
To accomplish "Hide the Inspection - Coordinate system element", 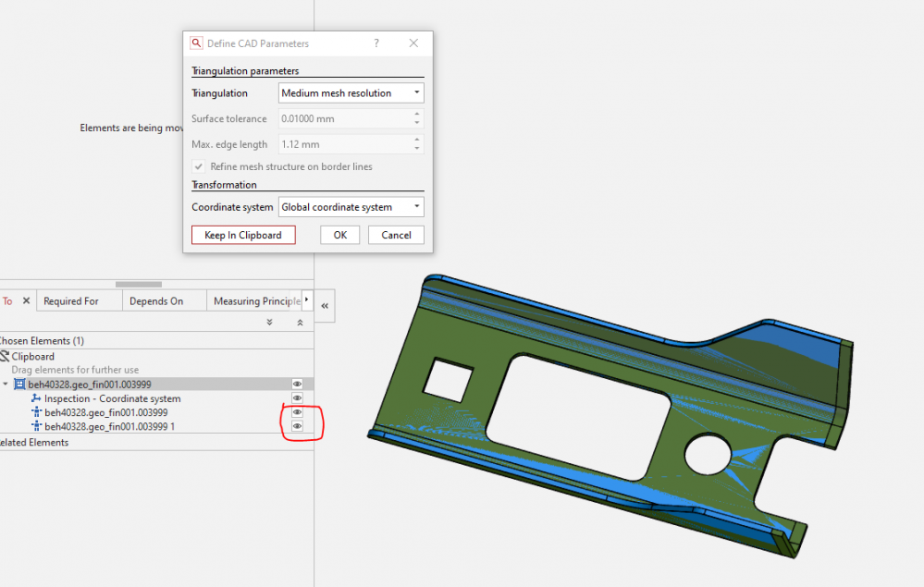I will (x=298, y=398).
